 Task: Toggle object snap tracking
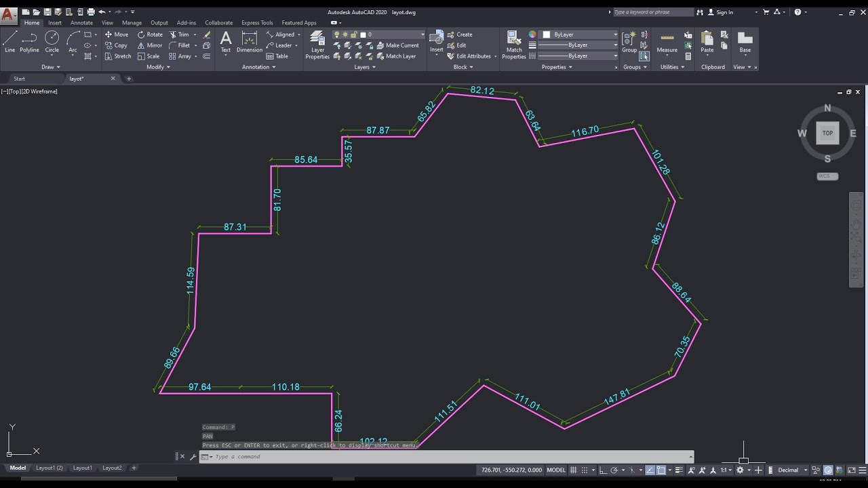click(x=650, y=470)
